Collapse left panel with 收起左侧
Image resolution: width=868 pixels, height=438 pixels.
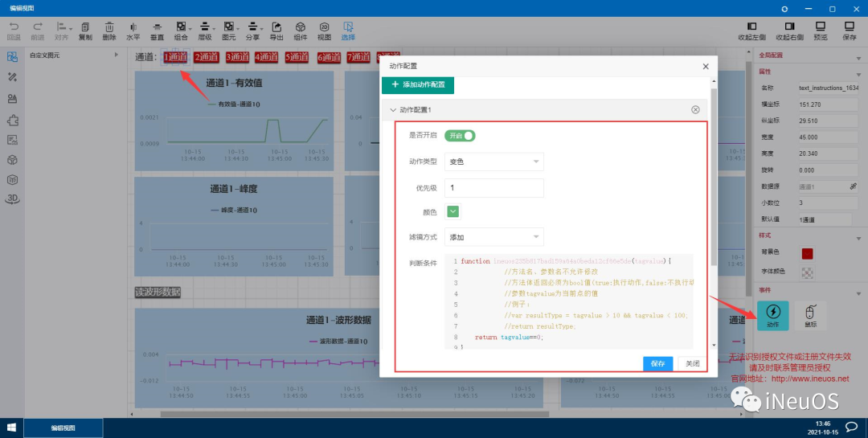pyautogui.click(x=751, y=31)
